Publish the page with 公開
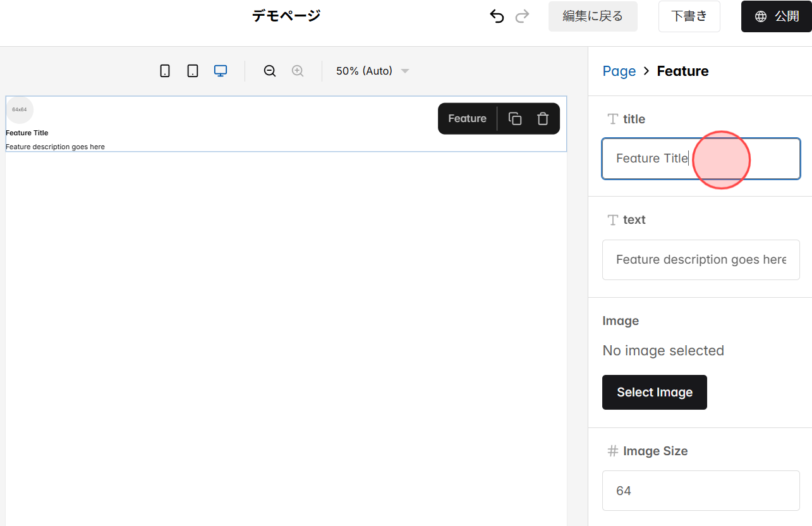812x526 pixels. (x=780, y=16)
